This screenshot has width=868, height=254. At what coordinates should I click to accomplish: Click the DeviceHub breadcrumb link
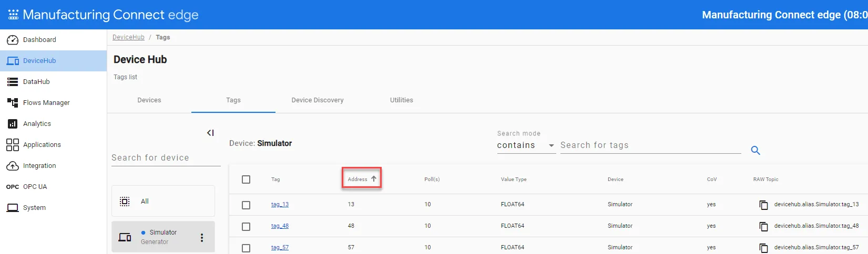(x=128, y=37)
